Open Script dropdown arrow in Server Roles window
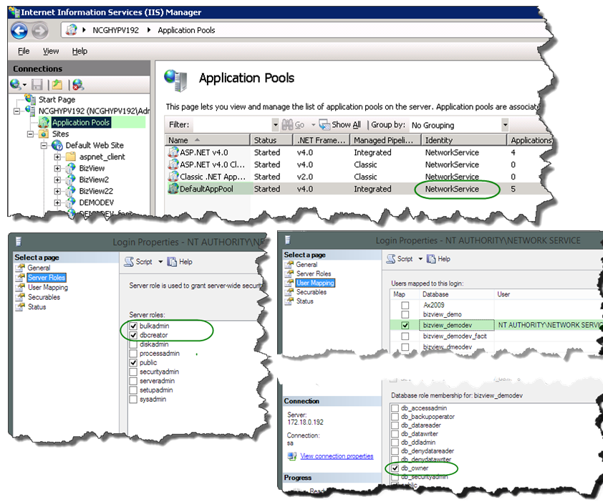This screenshot has width=603, height=501. click(160, 262)
